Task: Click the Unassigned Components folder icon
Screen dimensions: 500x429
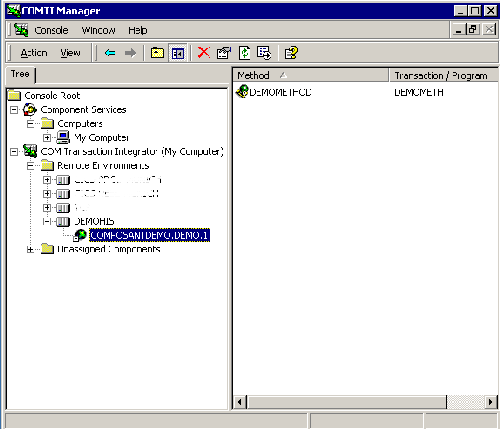Action: (47, 249)
